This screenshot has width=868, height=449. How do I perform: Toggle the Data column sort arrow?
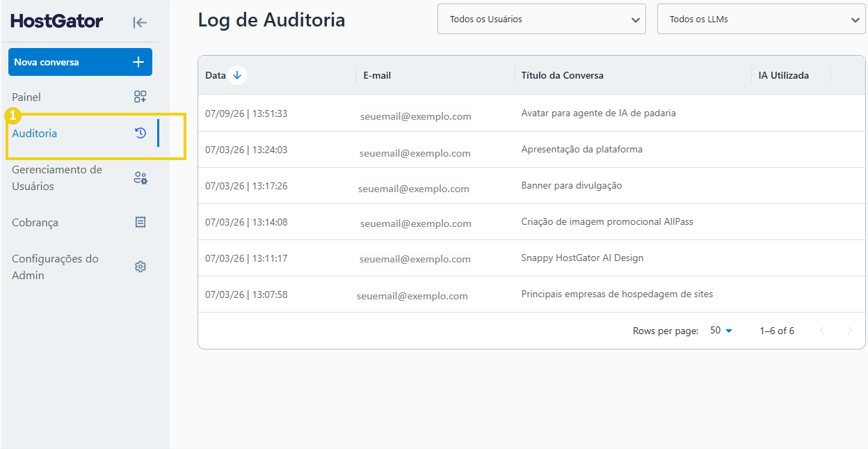click(x=237, y=75)
